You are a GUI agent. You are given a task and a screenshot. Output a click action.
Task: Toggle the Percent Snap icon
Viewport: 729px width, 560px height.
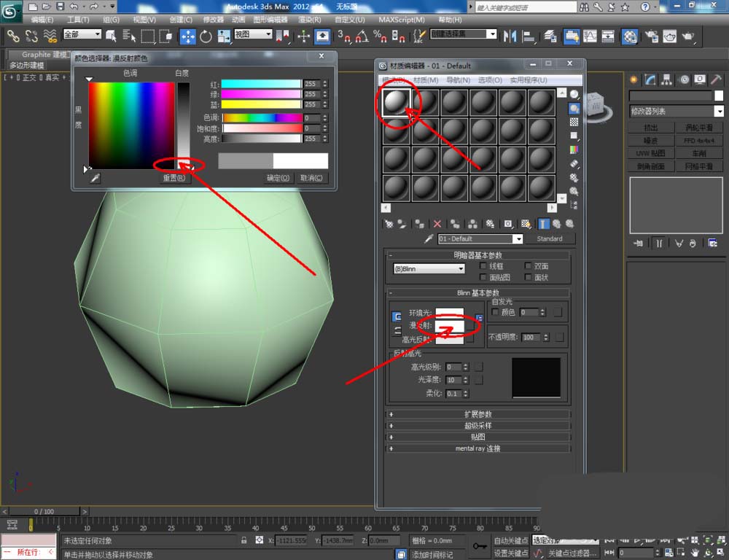[380, 36]
